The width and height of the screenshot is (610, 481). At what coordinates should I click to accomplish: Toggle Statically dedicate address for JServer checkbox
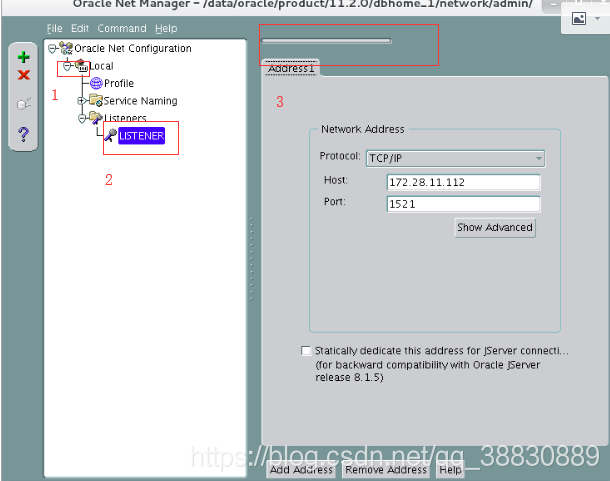tap(306, 351)
